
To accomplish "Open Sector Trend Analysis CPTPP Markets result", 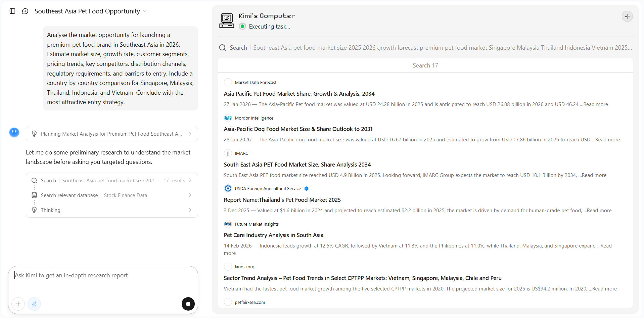I will click(x=363, y=278).
